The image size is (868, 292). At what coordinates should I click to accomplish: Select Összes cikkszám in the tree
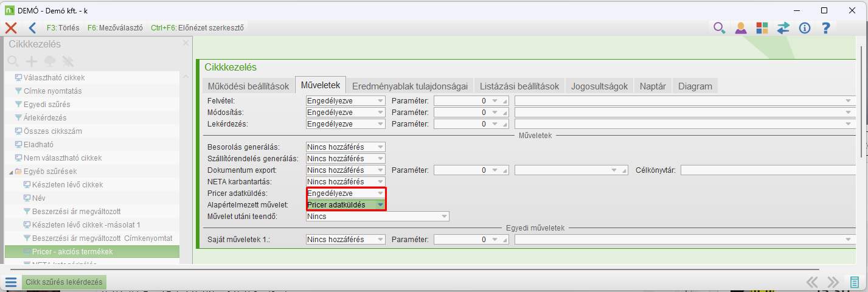point(53,131)
